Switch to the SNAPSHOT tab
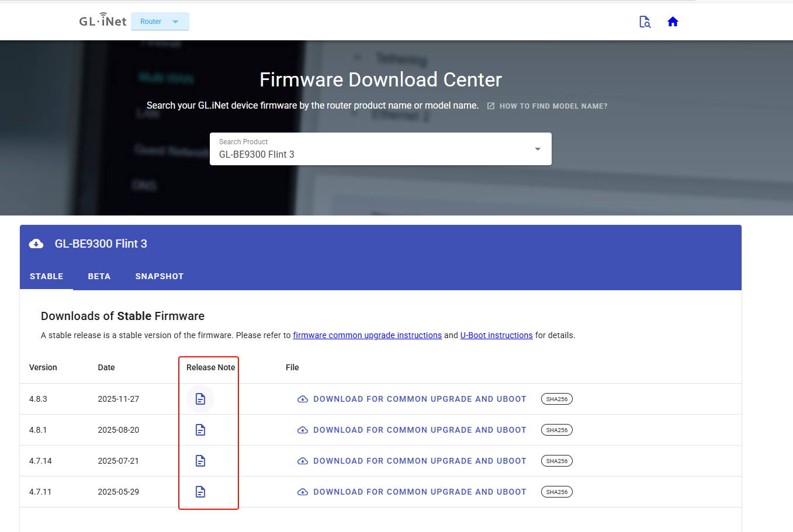This screenshot has height=532, width=793. [x=159, y=276]
